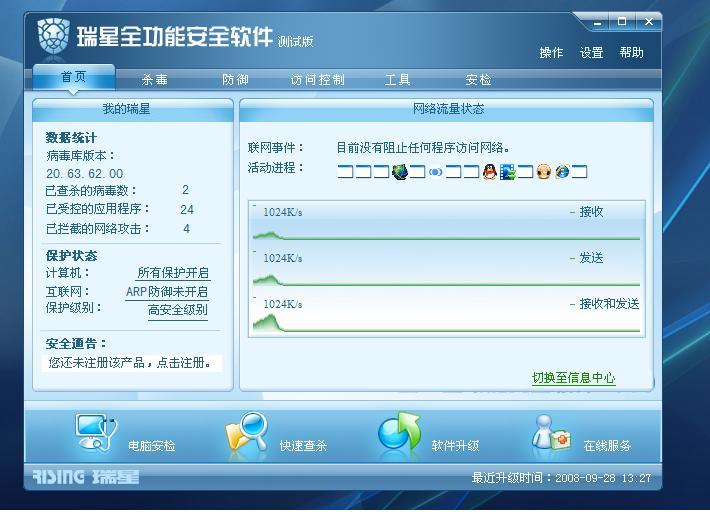Click the 电脑安检 button label

[152, 446]
